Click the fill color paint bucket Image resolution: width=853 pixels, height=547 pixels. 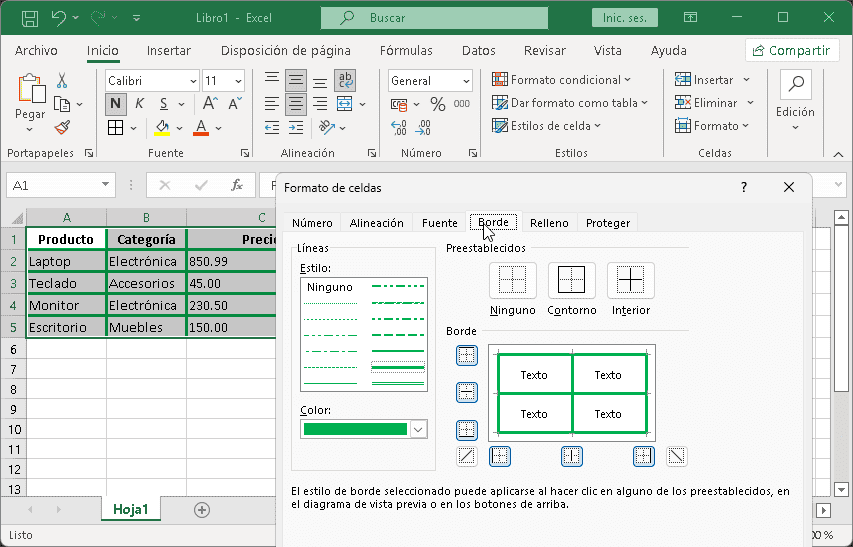click(x=163, y=127)
